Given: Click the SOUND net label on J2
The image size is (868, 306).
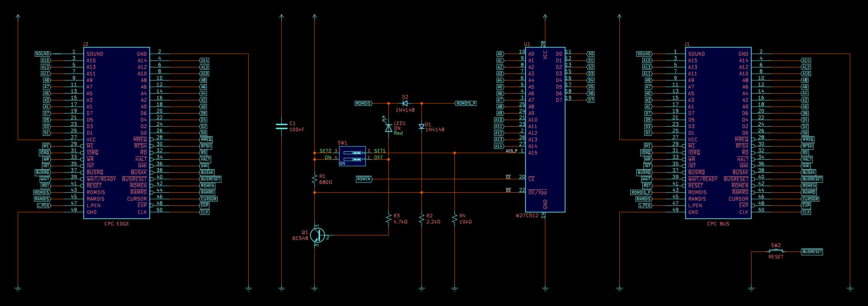Looking at the screenshot, I should pyautogui.click(x=43, y=54).
